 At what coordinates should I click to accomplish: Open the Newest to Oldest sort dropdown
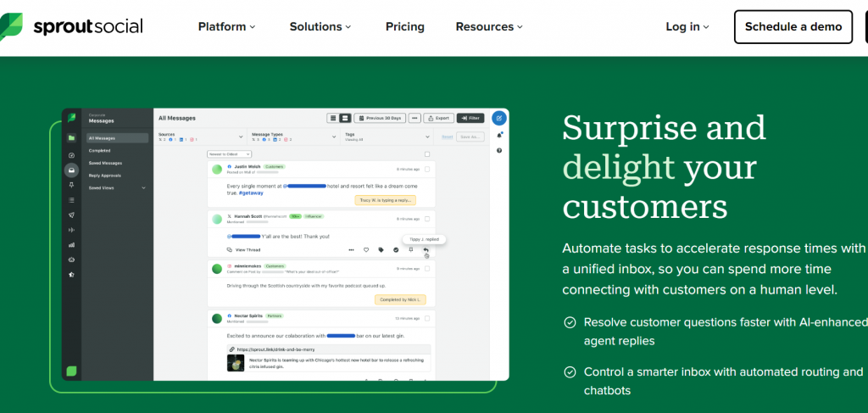tap(230, 153)
